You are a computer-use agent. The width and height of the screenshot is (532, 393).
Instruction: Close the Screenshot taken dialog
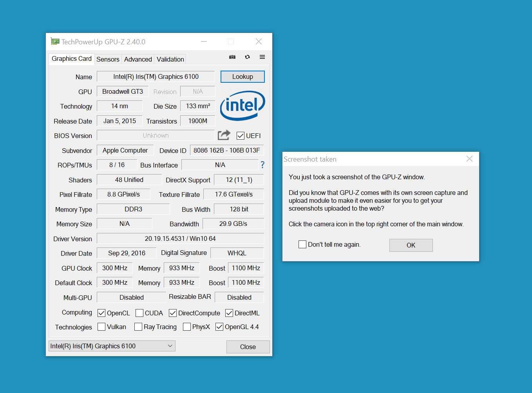point(469,159)
